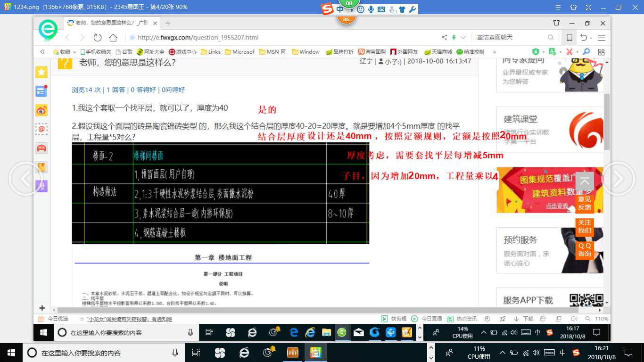Collapse the bookmarks bar with left chevron
Image resolution: width=644 pixels, height=362 pixels.
tap(42, 52)
